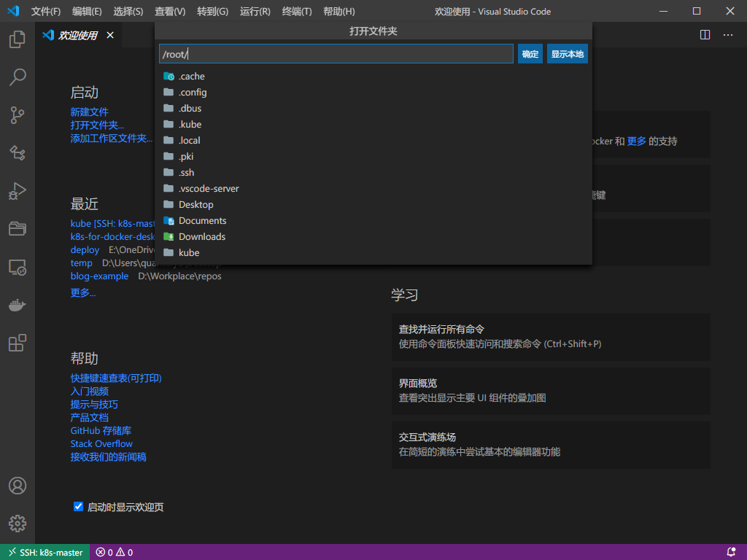The height and width of the screenshot is (560, 747).
Task: Click the errors and warnings status indicator
Action: tap(115, 553)
